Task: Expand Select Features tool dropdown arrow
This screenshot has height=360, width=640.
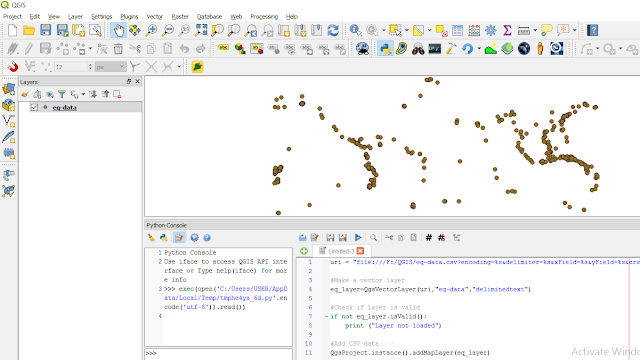Action: pos(407,30)
